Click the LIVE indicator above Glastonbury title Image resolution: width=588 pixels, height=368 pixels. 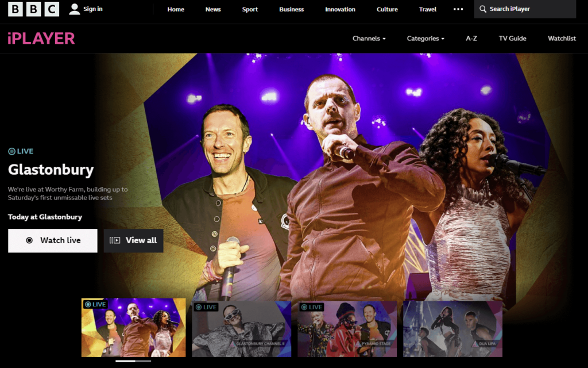(21, 151)
